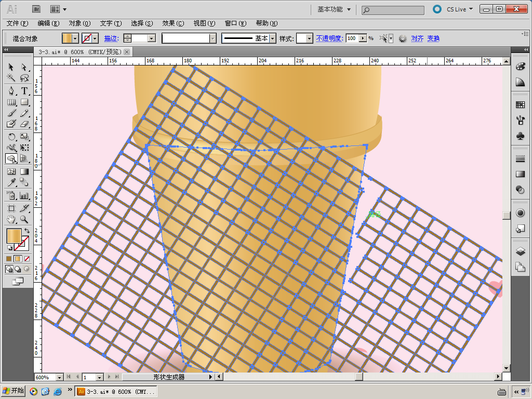Toggle Gradient fill mode button
The image size is (532, 399).
[x=18, y=259]
